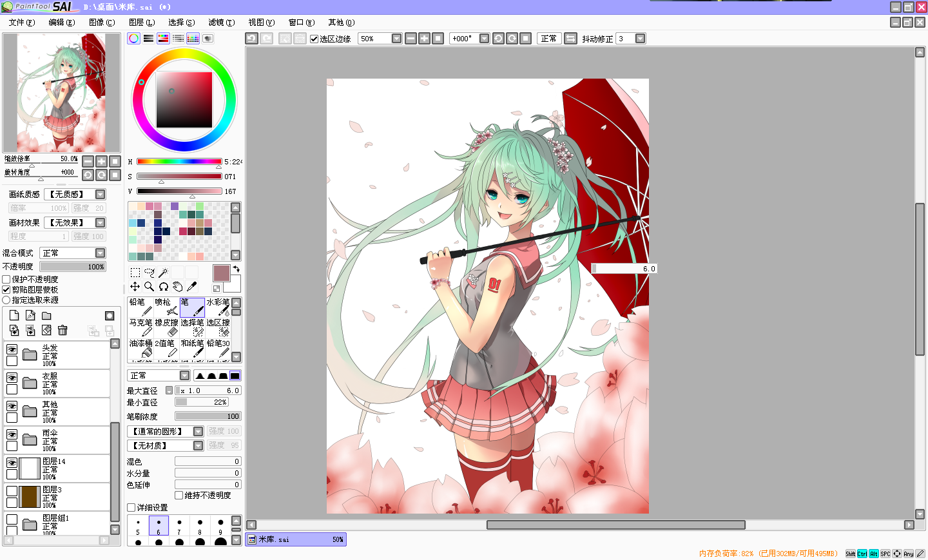Viewport: 928px width, 560px height.
Task: Choose the lasso selection tool
Action: (149, 273)
